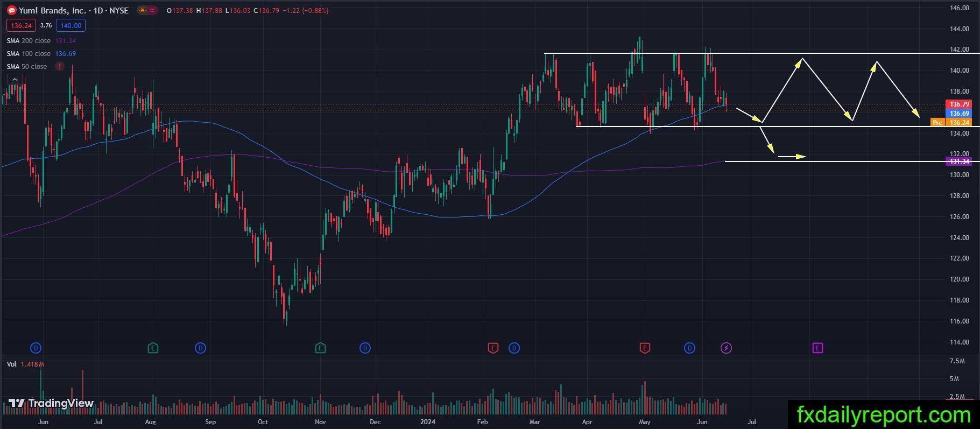Open the dividend marker just before Jun 2024

689,348
